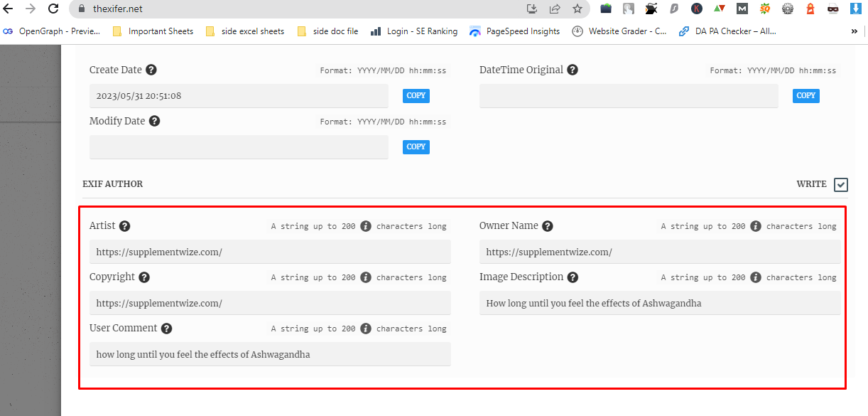
Task: Open the side excel sheets bookmark folder
Action: [x=245, y=31]
